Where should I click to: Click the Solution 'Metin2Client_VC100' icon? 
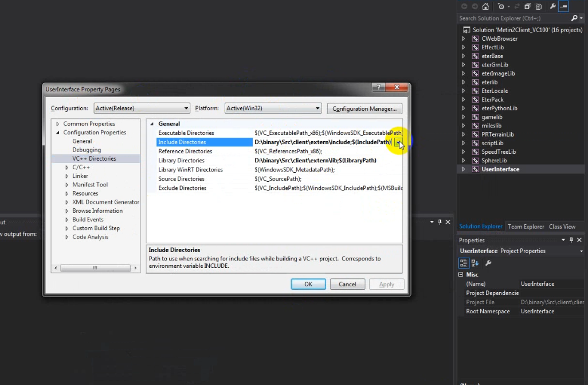tap(467, 30)
